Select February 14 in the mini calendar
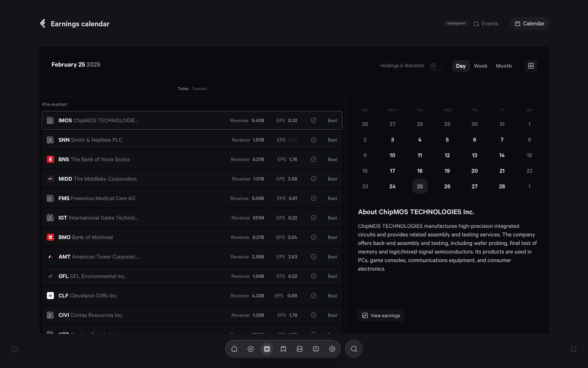588x368 pixels. coord(502,155)
